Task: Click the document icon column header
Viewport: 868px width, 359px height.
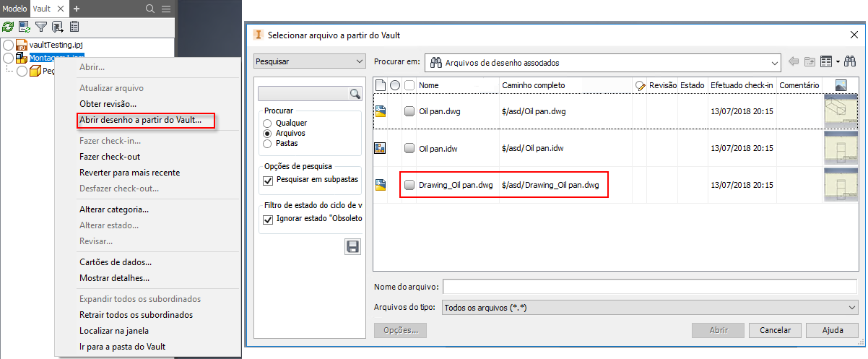Action: [381, 85]
